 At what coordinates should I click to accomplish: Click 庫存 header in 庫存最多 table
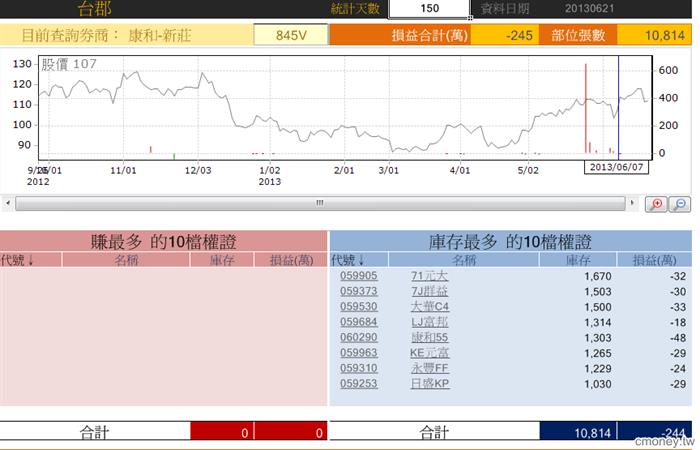pyautogui.click(x=578, y=260)
